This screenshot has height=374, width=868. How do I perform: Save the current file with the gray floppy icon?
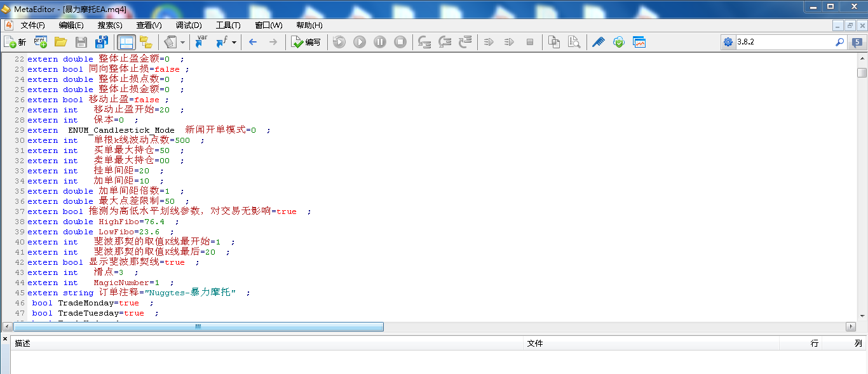(81, 42)
